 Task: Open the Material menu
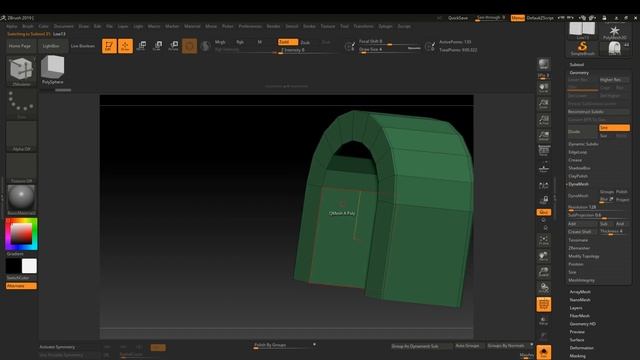(192, 26)
